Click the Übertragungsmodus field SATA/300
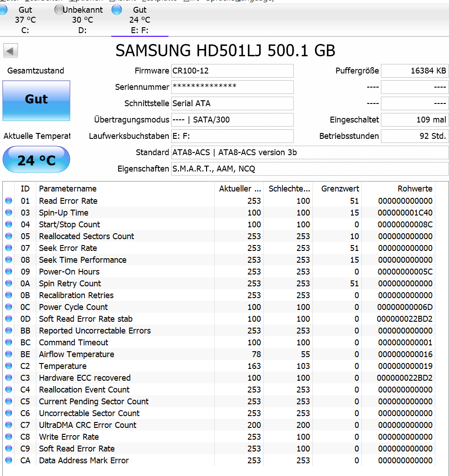Image resolution: width=449 pixels, height=476 pixels. click(x=232, y=120)
